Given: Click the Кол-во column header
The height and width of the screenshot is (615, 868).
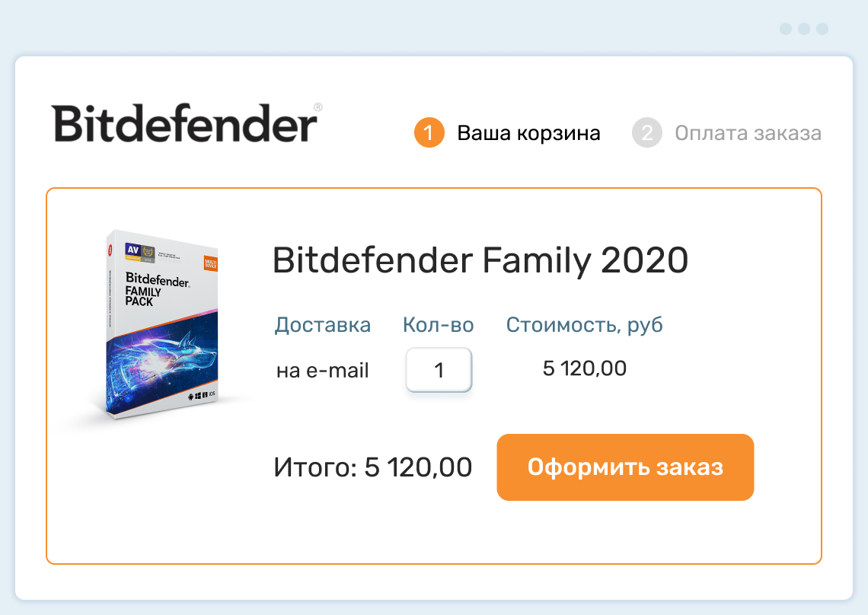Looking at the screenshot, I should click(x=439, y=324).
